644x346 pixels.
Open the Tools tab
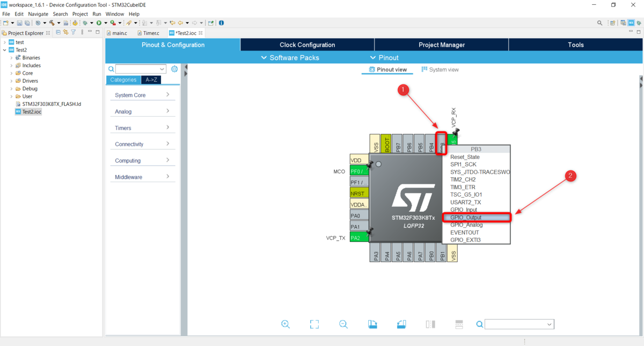point(576,45)
